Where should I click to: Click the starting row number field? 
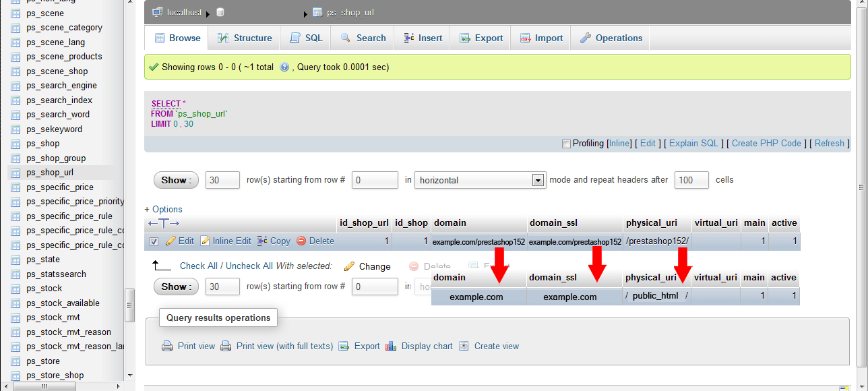pyautogui.click(x=375, y=181)
